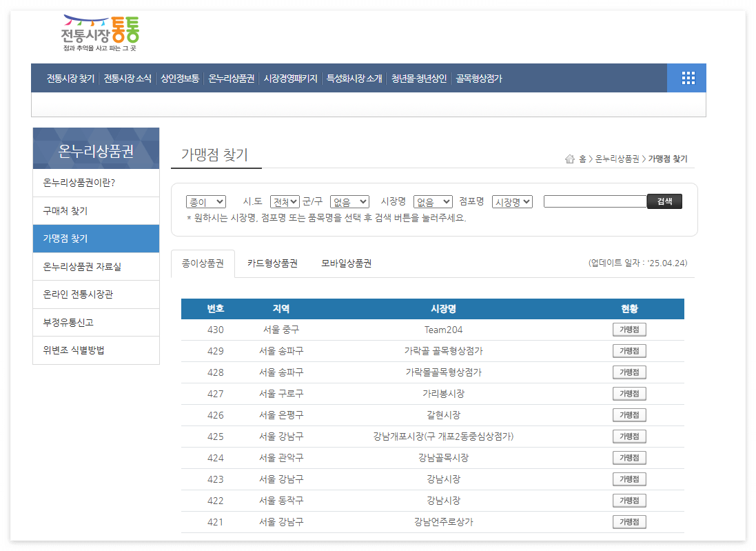Click 가맹점 button for 갈현시장
756x551 pixels.
tap(629, 415)
